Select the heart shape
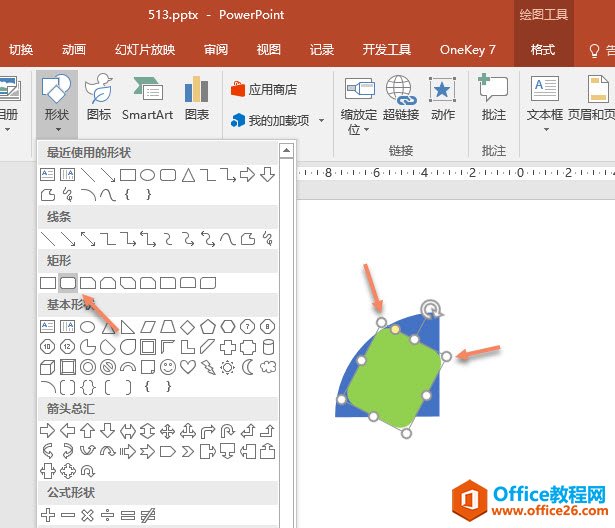 click(x=188, y=367)
